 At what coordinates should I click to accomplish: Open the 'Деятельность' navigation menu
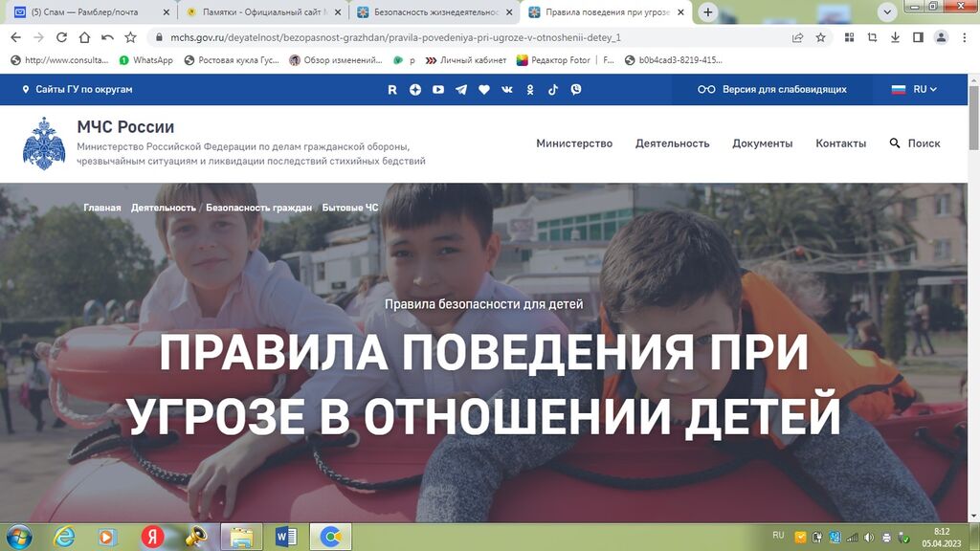[672, 143]
